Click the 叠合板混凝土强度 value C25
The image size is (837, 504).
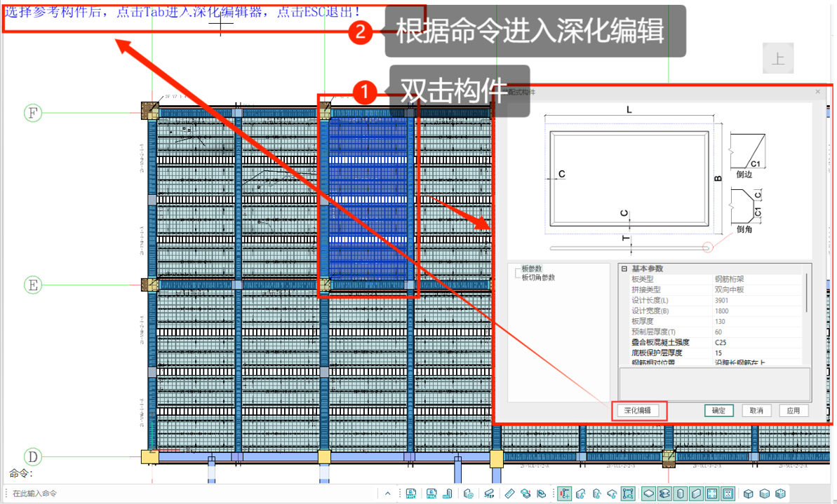[x=757, y=342]
